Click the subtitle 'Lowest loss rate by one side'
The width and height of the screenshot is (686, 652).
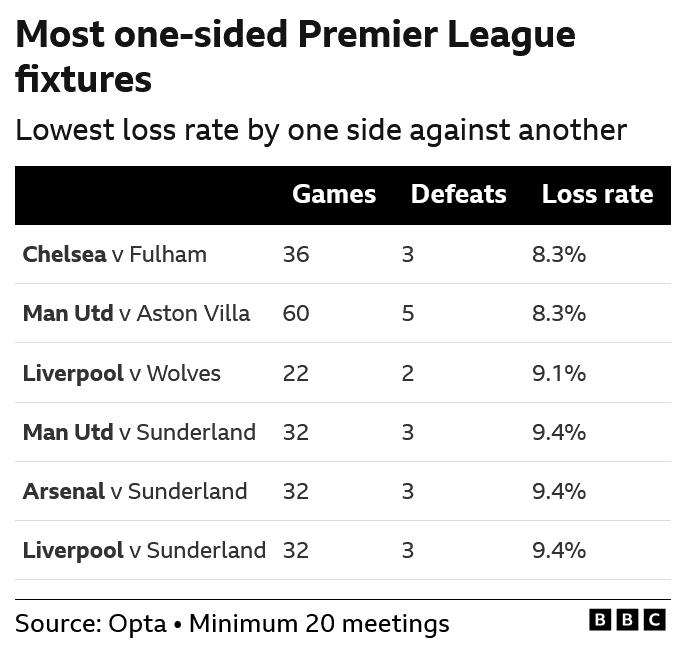[321, 130]
